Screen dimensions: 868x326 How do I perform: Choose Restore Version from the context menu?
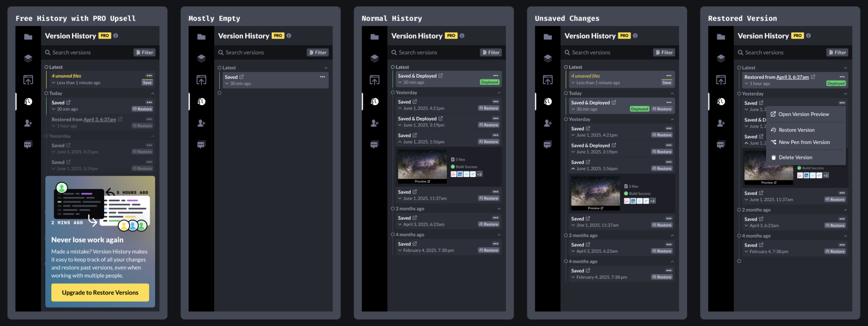click(796, 130)
